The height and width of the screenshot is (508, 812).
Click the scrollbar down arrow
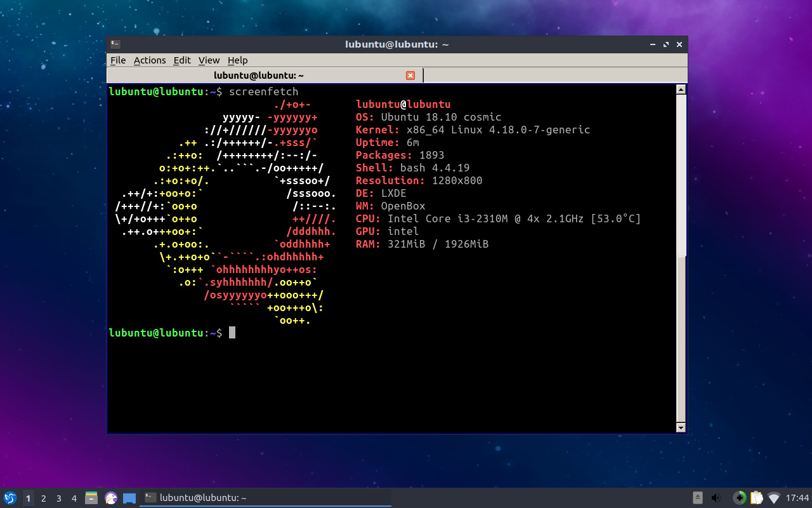(x=681, y=427)
